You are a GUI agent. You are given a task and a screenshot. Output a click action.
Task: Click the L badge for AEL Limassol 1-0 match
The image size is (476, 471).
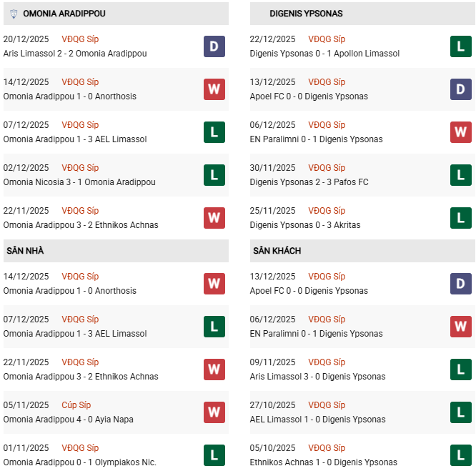click(x=461, y=412)
